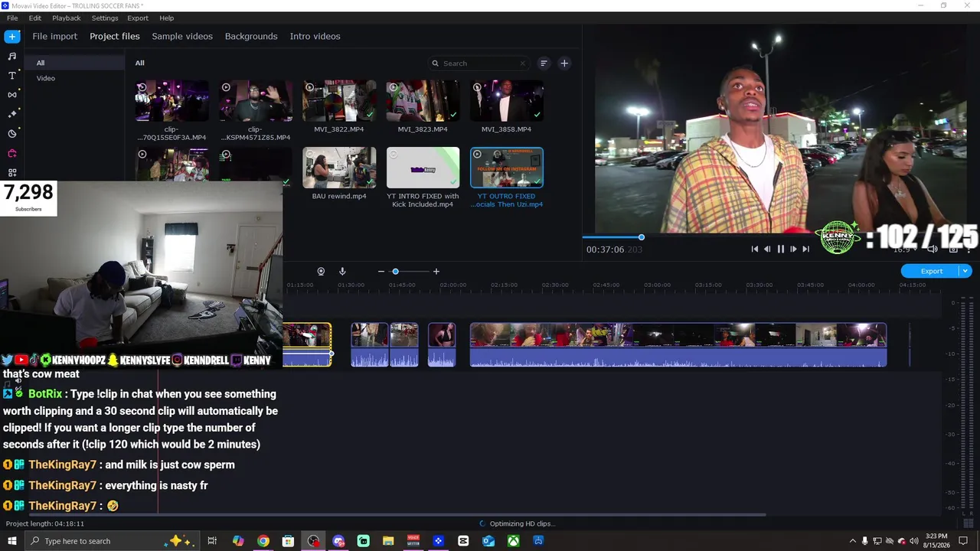Open the Help menu
Viewport: 980px width, 551px height.
click(167, 18)
